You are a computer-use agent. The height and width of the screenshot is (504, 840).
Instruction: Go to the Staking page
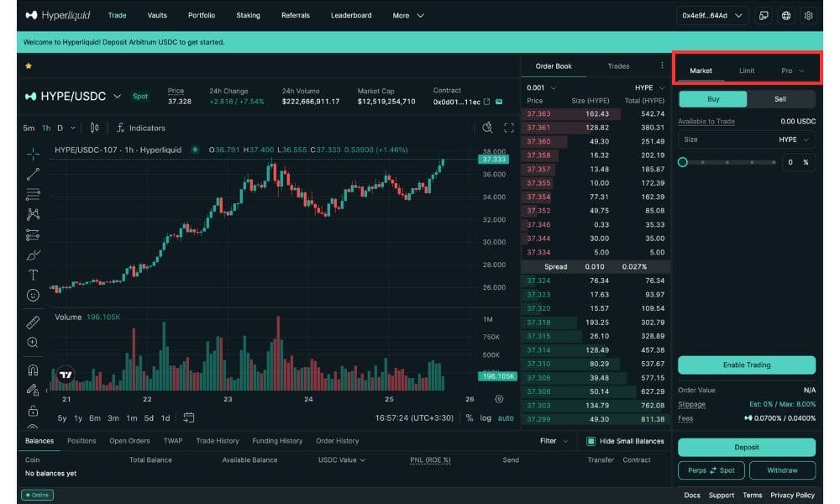point(248,15)
